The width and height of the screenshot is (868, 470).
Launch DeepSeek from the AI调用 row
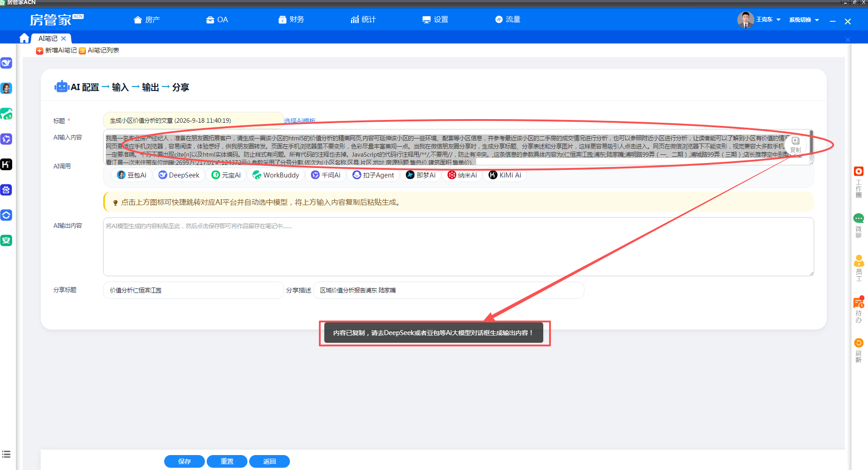coord(179,175)
